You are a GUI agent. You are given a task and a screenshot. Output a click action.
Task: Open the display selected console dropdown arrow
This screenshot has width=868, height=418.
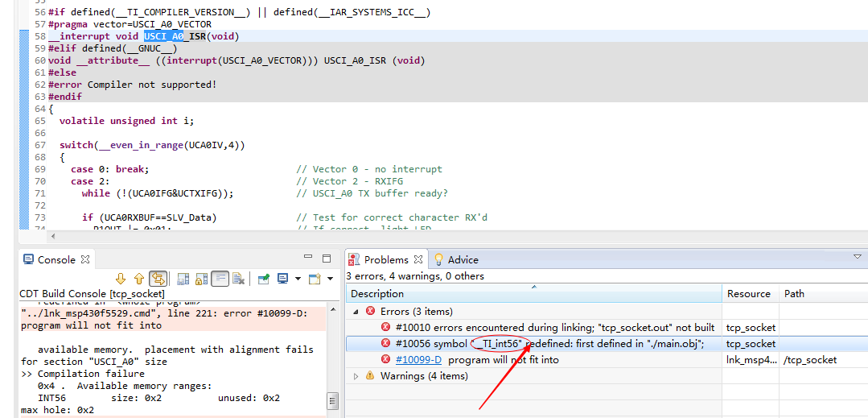pyautogui.click(x=298, y=279)
